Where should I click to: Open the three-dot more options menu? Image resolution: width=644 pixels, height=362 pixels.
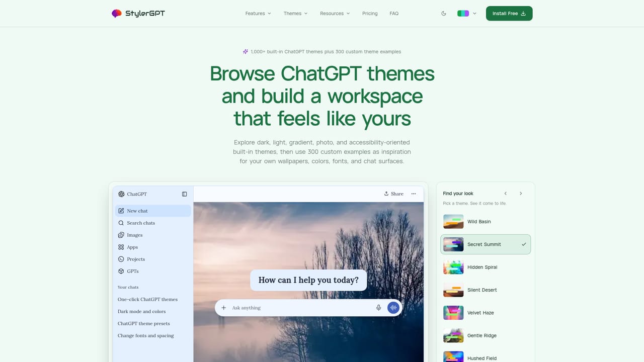point(414,194)
